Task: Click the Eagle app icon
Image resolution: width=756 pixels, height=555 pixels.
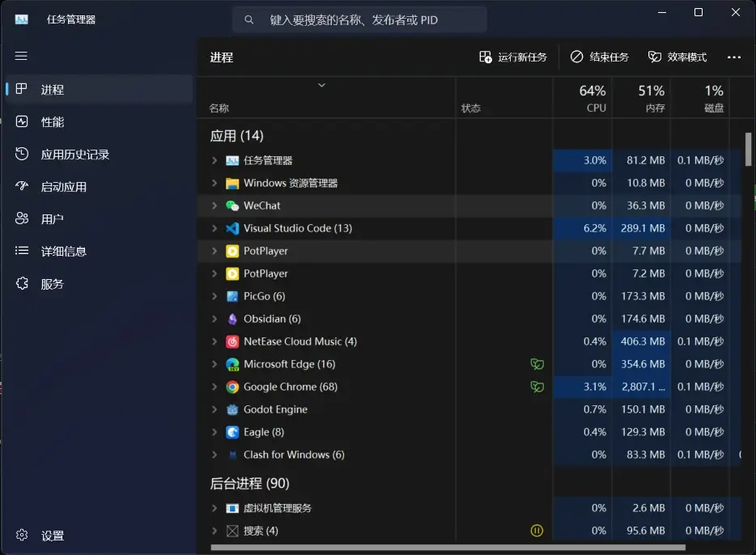Action: coord(232,432)
